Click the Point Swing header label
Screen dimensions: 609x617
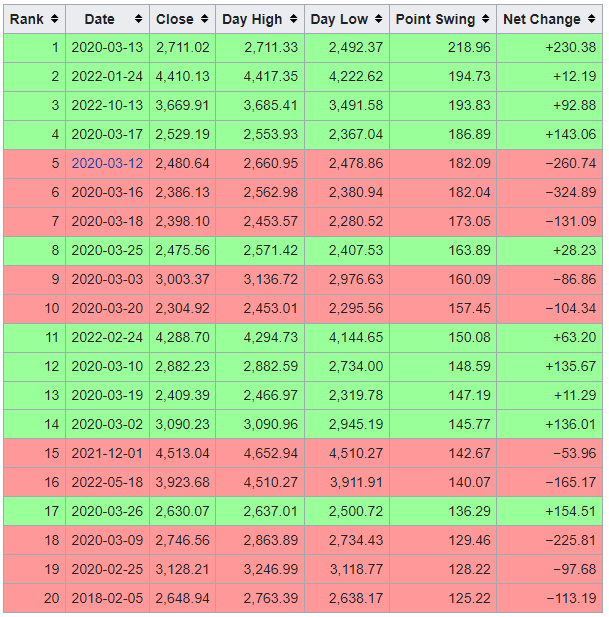[x=435, y=19]
